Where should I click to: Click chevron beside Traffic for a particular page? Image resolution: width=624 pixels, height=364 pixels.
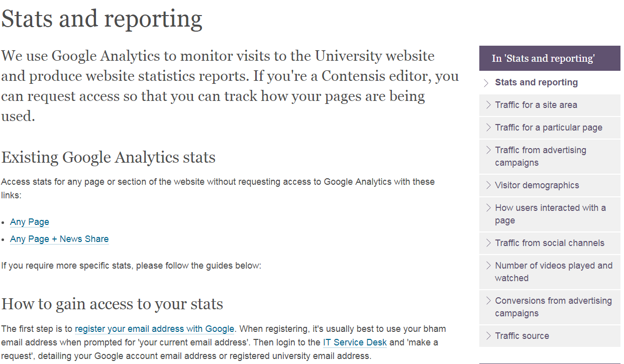[x=488, y=128]
